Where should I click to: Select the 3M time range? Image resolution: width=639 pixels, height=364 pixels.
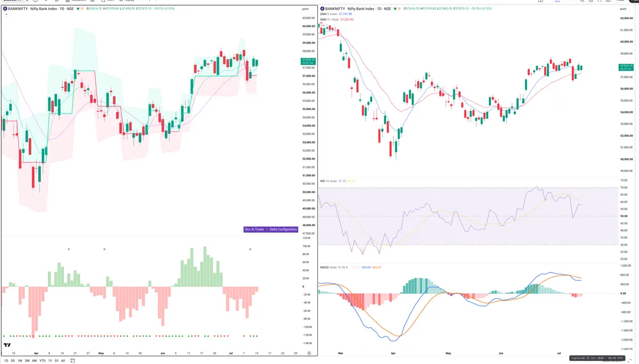coord(27,360)
